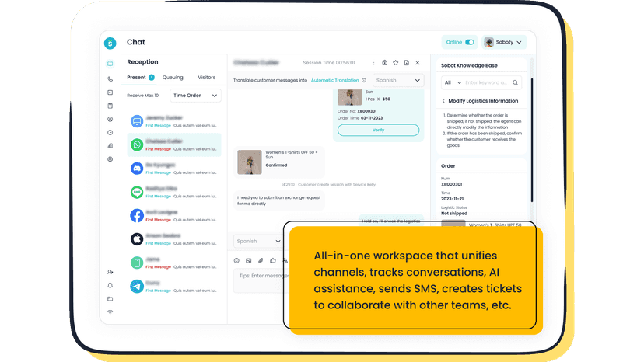Click the folder icon in sidebar
Viewport: 644px width, 362px height.
point(110,299)
